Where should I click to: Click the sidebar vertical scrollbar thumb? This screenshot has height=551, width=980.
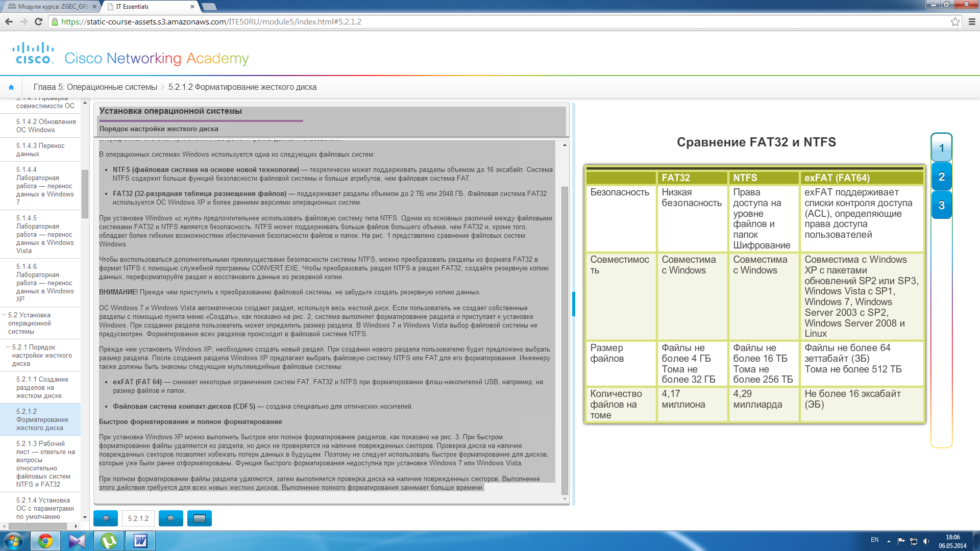85,194
